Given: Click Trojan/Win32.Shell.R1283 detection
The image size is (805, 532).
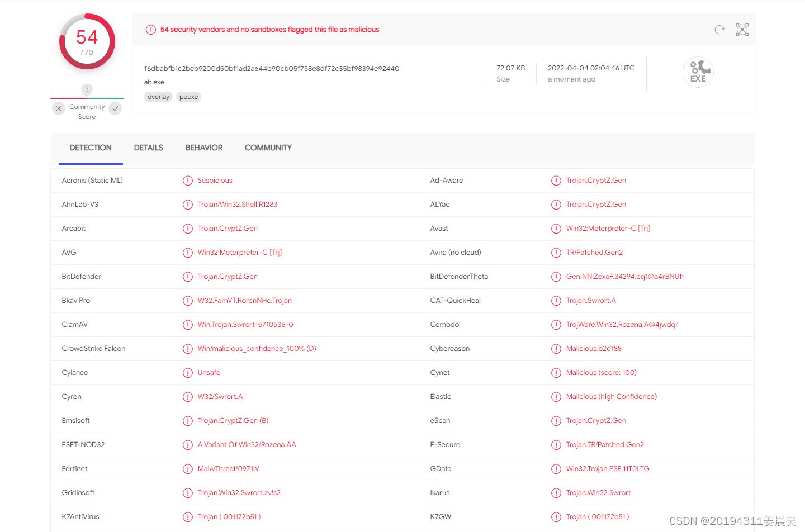Looking at the screenshot, I should click(238, 205).
